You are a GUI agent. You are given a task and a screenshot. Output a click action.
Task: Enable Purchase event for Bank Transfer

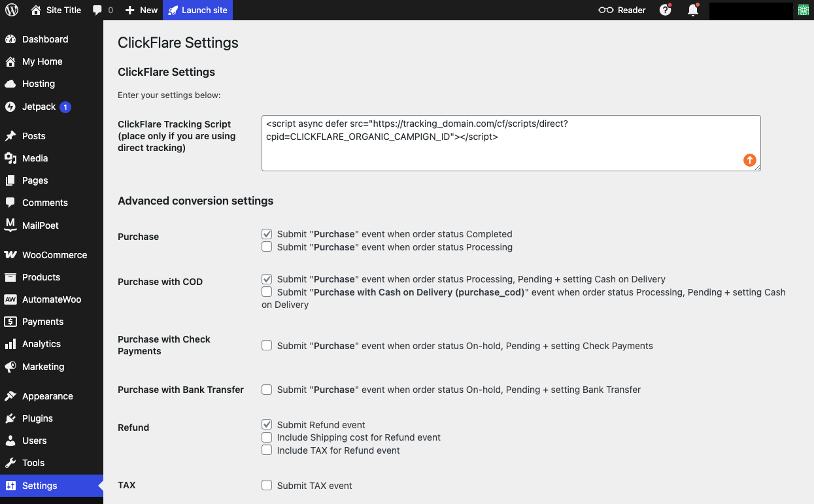[x=267, y=390]
